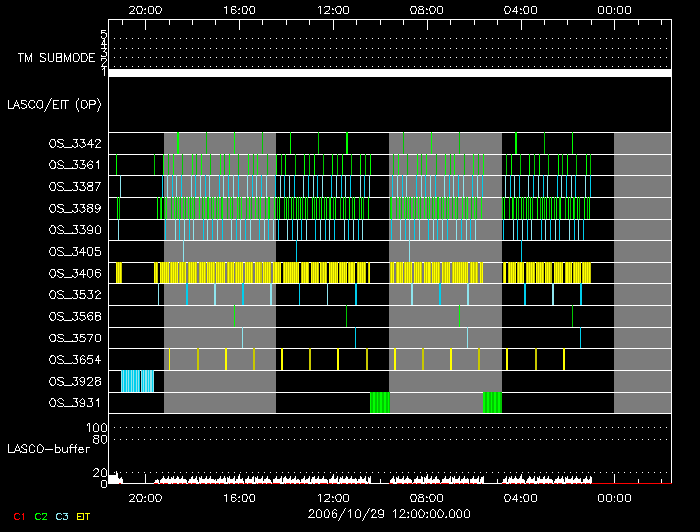Click the 2006/10/29 12:00:00.000 timestamp

click(x=388, y=513)
